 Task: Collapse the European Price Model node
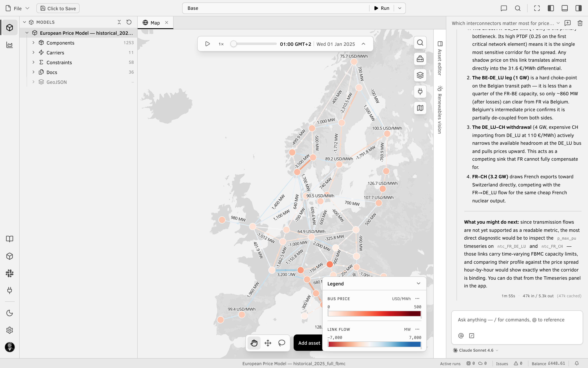coord(27,33)
